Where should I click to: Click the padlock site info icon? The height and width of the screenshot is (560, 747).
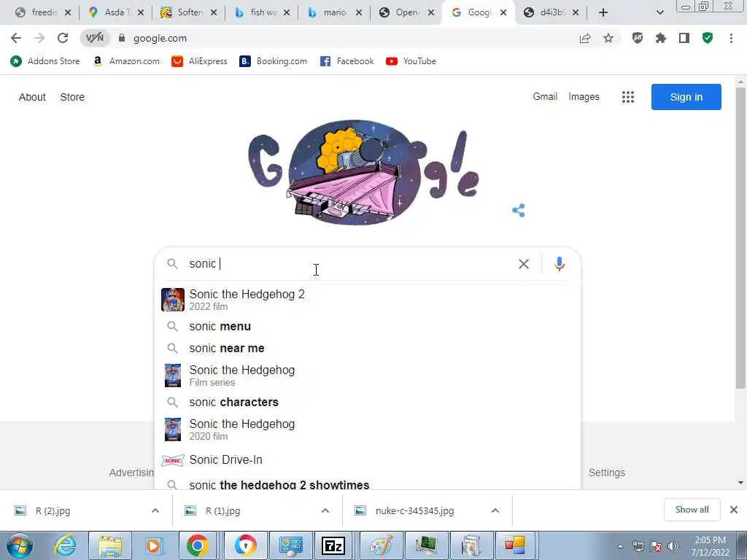(122, 38)
